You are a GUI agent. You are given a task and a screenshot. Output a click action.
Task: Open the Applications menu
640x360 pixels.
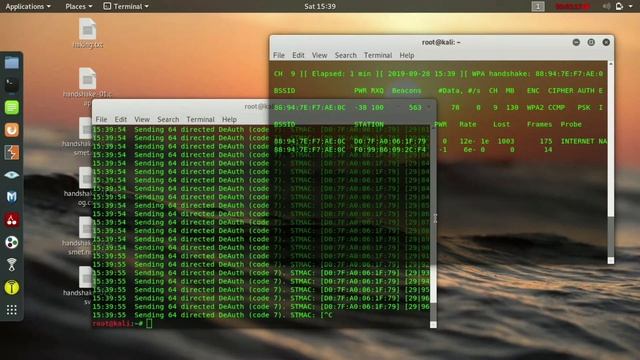pos(28,6)
